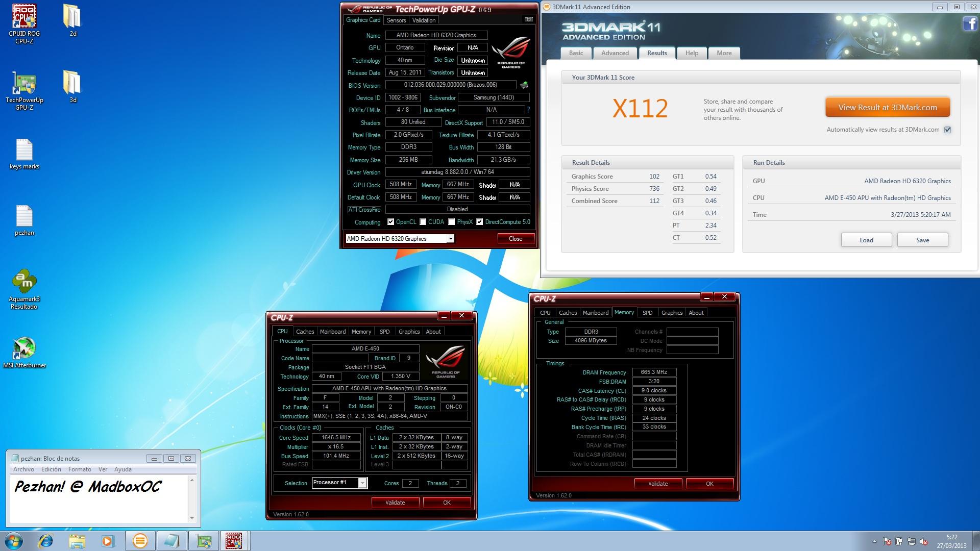
Task: Toggle the CUDA checkbox in GPU-Z
Action: (x=423, y=222)
